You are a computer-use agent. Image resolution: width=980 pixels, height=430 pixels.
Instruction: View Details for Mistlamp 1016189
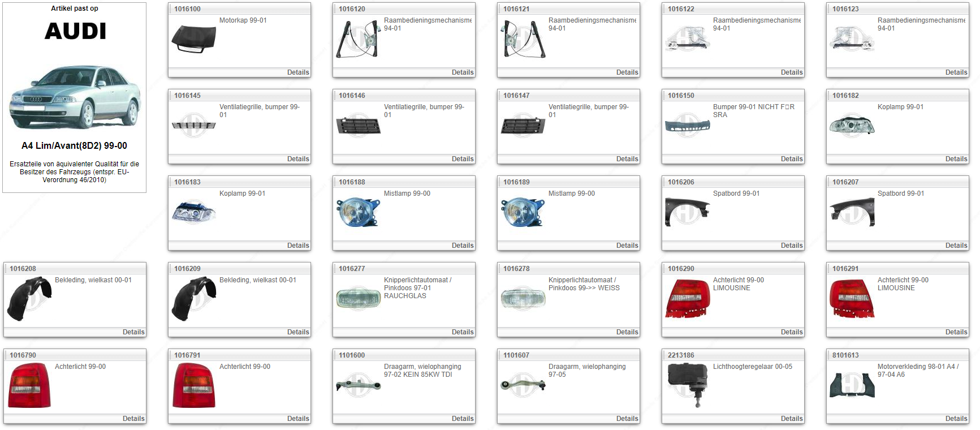[x=627, y=246]
